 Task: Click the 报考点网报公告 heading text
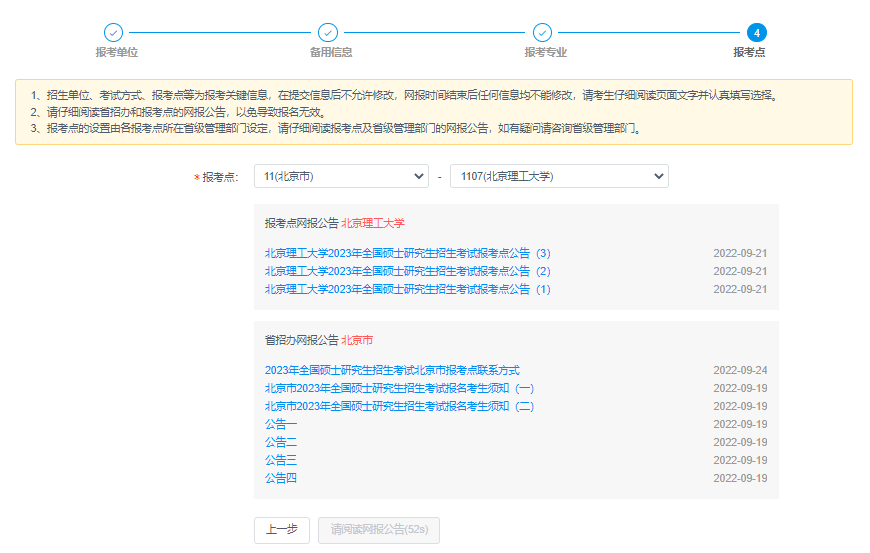click(x=301, y=223)
